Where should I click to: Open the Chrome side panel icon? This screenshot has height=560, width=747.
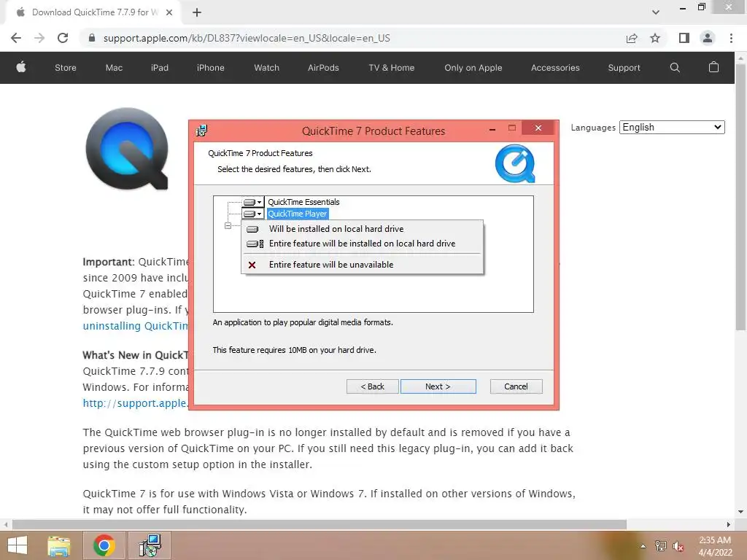pos(684,38)
